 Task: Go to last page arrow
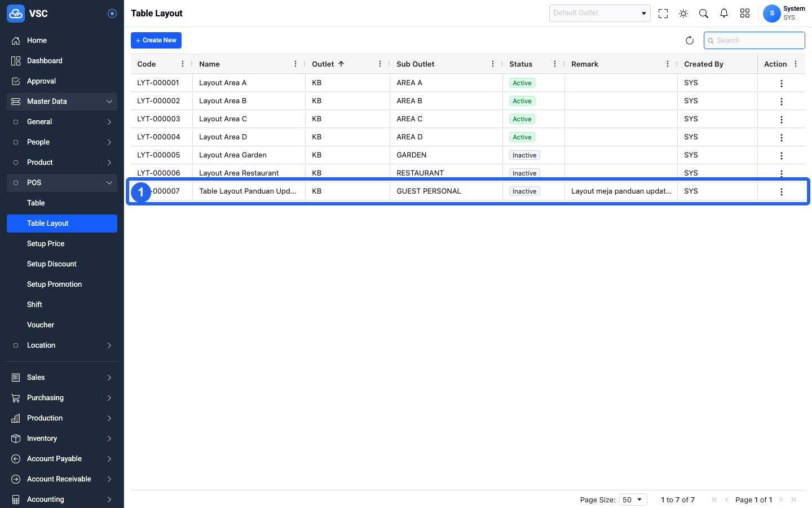(x=793, y=500)
